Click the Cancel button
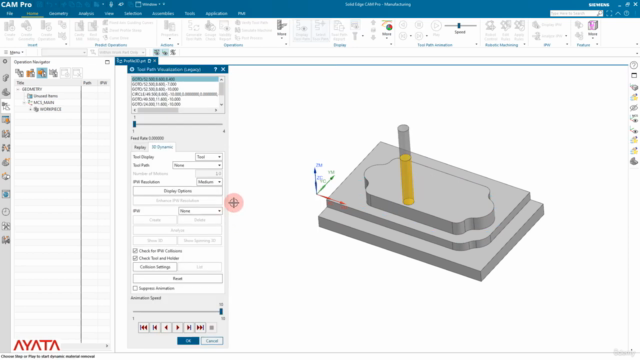Viewport: 640px width, 360px height. (212, 341)
